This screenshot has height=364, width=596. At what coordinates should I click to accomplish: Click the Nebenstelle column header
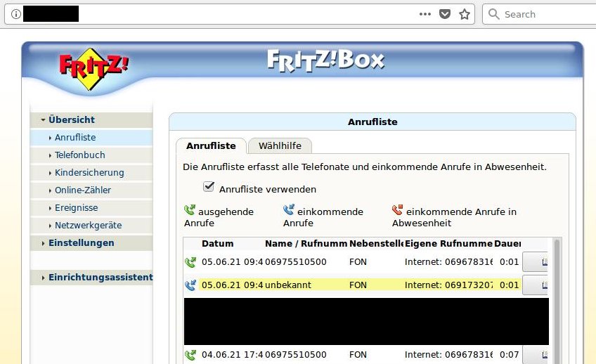[x=376, y=244]
